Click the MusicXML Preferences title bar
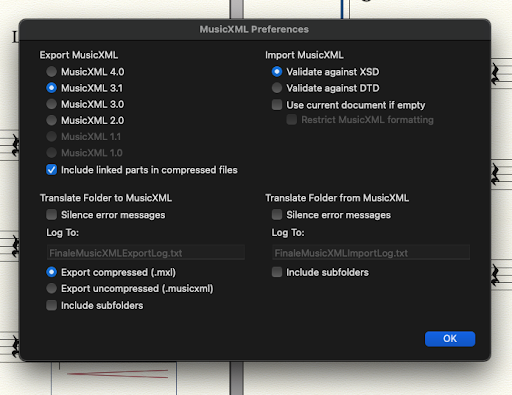Image resolution: width=512 pixels, height=395 pixels. (254, 29)
